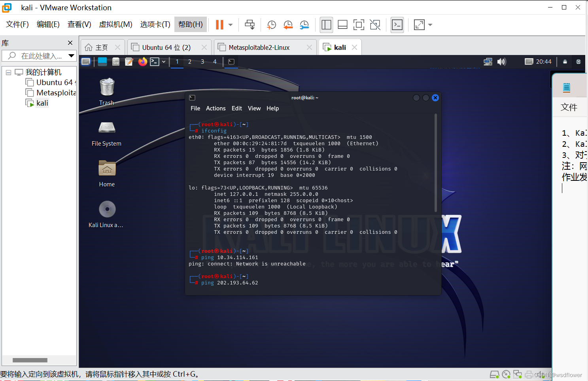Select Metasploitable in the library tree

tap(50, 93)
